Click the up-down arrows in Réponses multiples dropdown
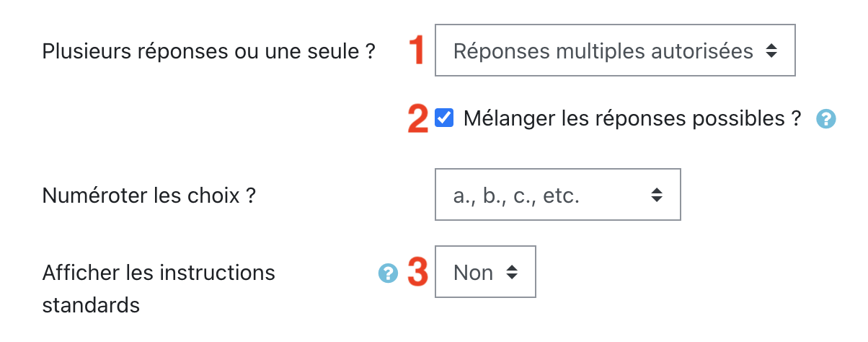The height and width of the screenshot is (342, 868). (771, 51)
